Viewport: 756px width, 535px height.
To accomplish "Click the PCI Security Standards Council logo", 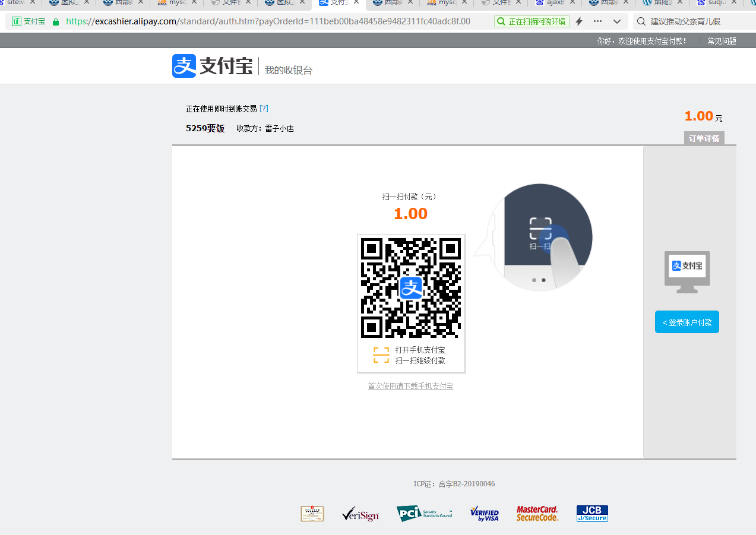I will pyautogui.click(x=424, y=514).
